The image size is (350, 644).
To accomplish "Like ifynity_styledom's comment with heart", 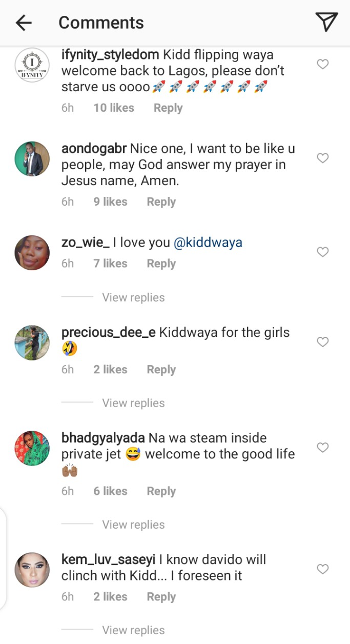I will pyautogui.click(x=322, y=64).
